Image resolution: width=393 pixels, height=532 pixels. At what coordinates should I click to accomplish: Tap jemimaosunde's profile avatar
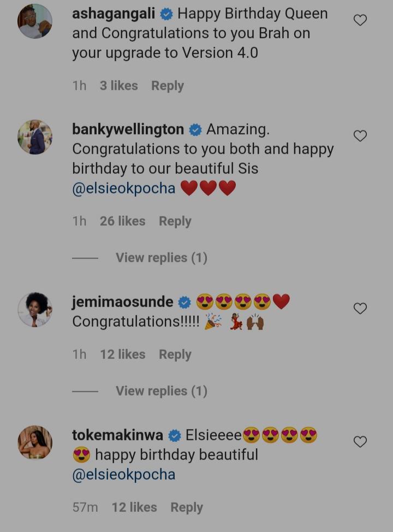pos(35,310)
